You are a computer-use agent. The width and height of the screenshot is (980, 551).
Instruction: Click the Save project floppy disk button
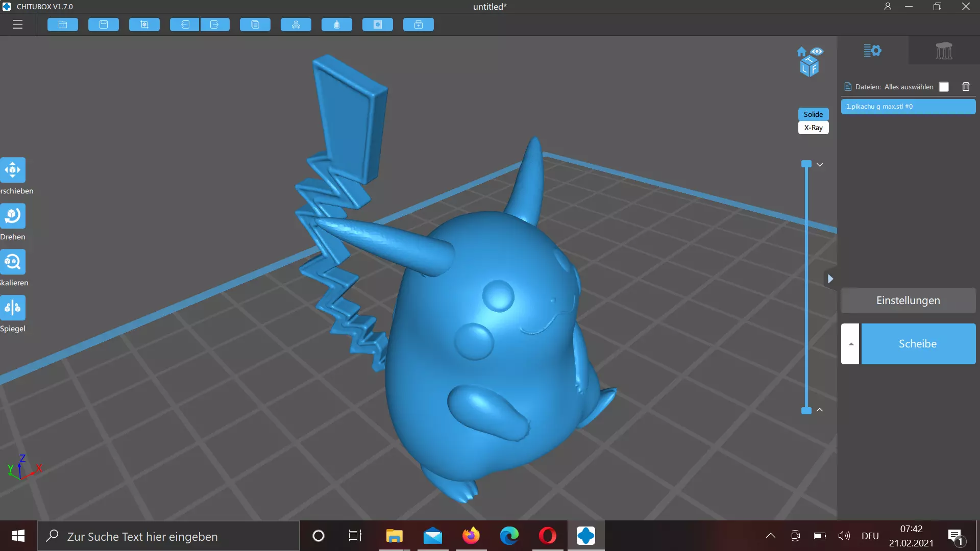(104, 24)
